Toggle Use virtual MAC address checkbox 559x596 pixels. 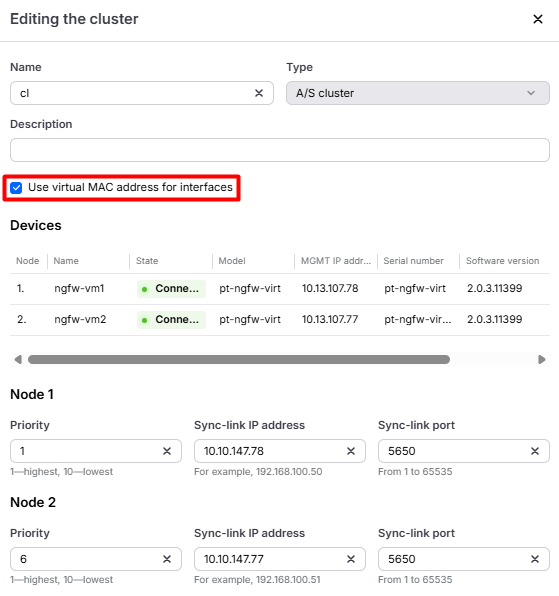[x=16, y=188]
